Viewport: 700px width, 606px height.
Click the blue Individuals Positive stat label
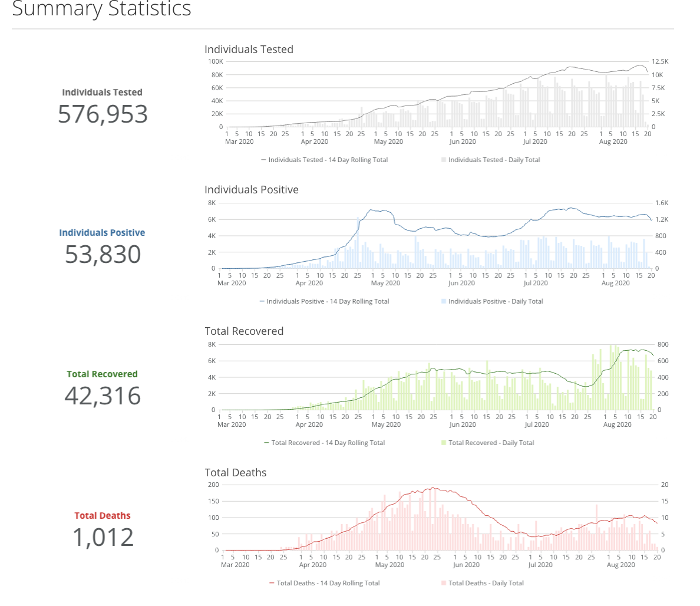(x=102, y=233)
